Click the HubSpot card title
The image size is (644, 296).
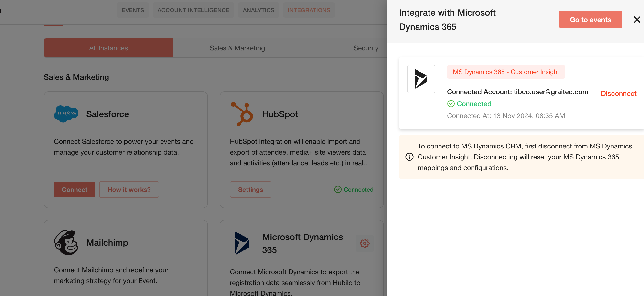click(280, 114)
